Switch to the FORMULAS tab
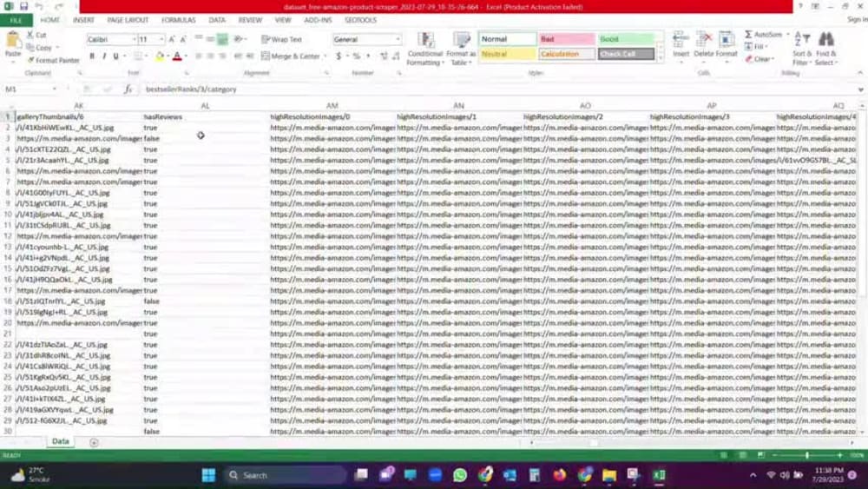 click(178, 20)
